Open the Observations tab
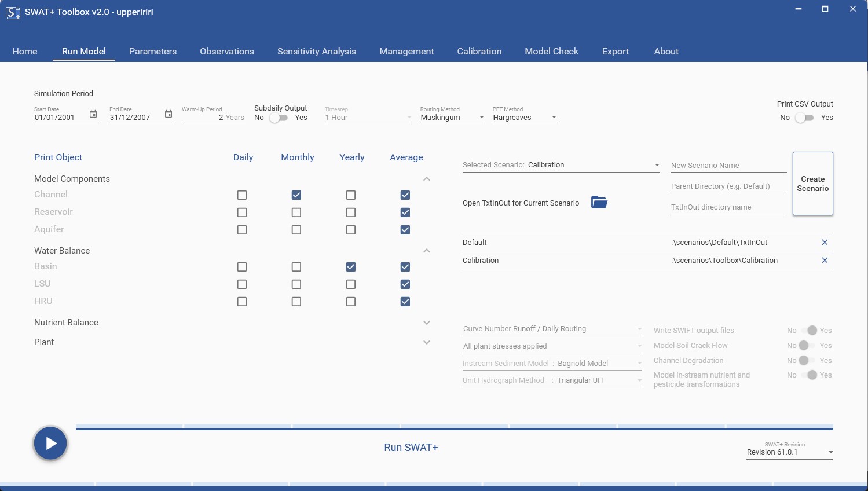 227,52
